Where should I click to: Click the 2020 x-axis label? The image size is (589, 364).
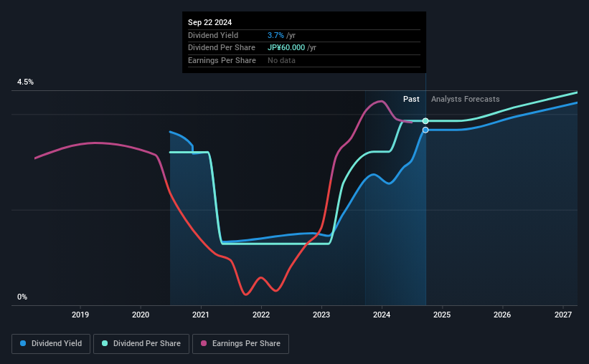tap(141, 315)
